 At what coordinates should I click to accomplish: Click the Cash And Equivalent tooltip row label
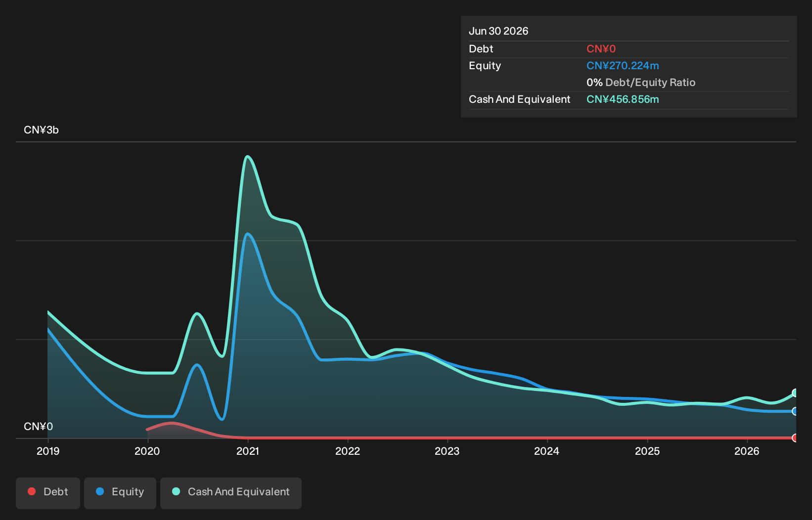(519, 99)
